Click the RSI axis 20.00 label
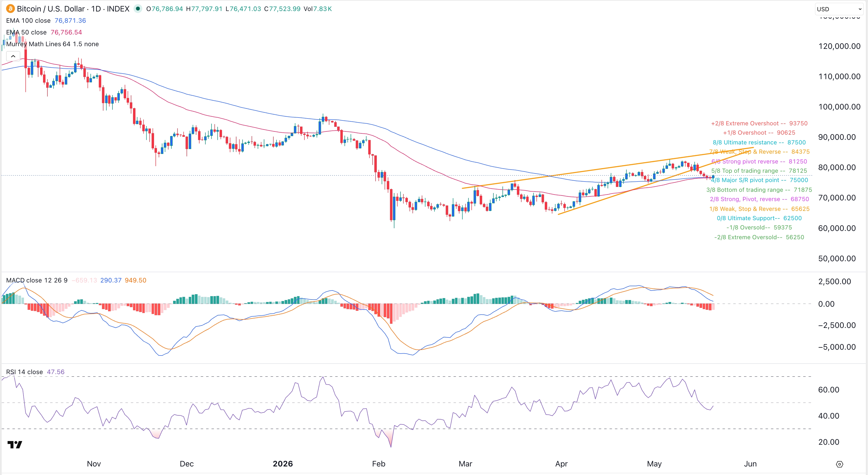Viewport: 868px width, 475px height. 829,442
